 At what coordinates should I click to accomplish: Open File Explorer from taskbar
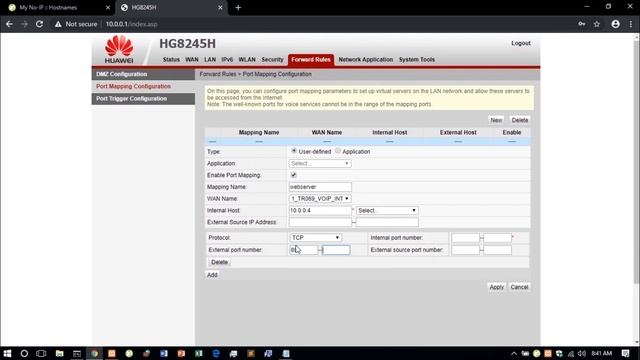point(60,353)
